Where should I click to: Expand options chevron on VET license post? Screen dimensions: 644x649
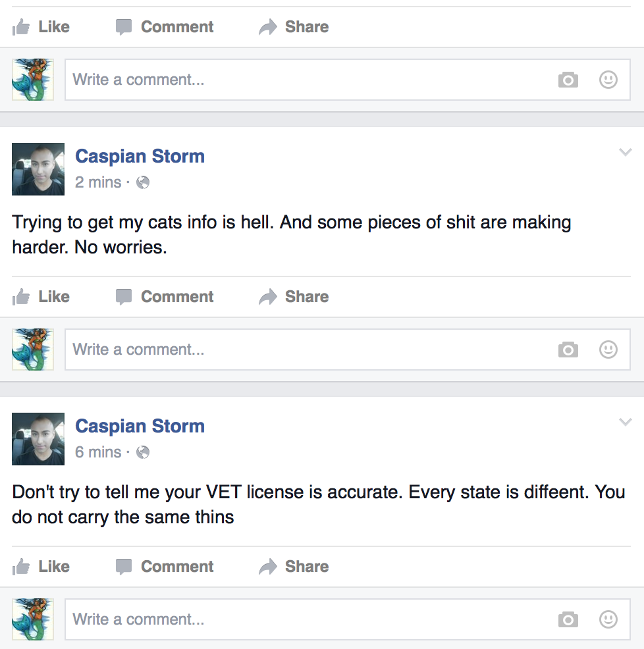point(625,422)
